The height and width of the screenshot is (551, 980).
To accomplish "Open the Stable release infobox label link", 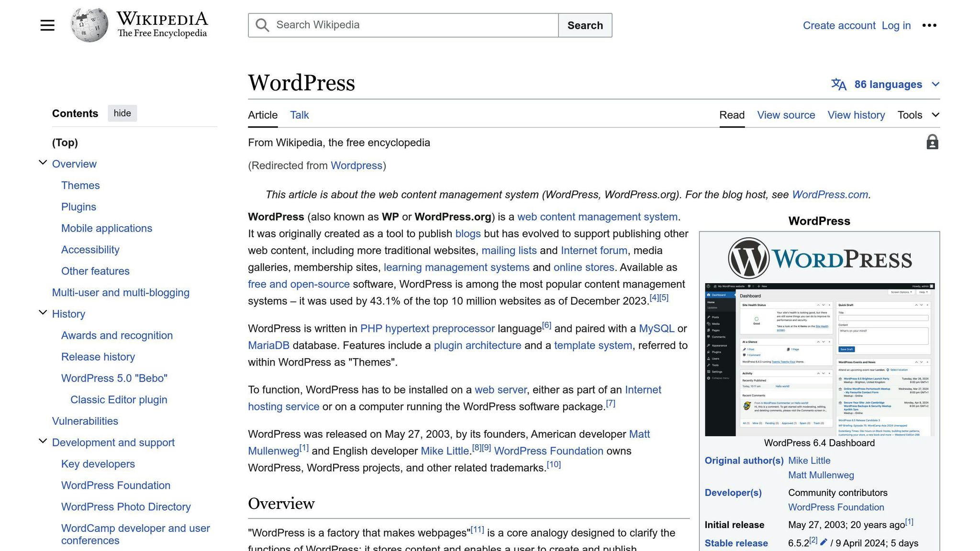I will (736, 543).
